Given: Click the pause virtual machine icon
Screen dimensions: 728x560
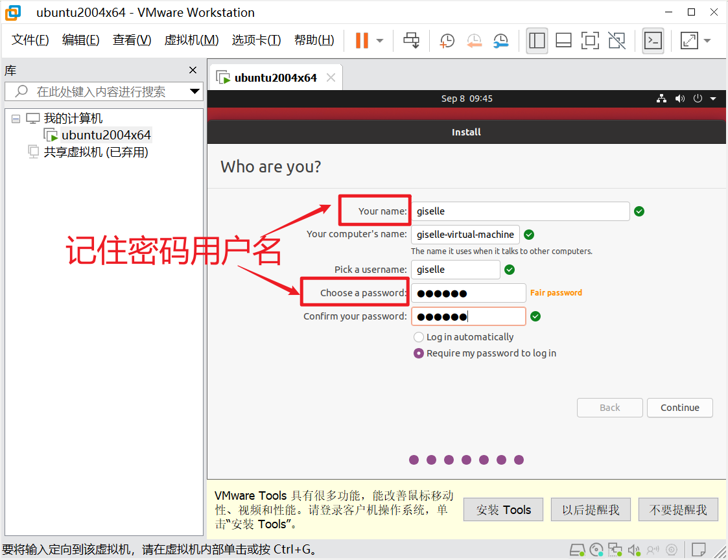Looking at the screenshot, I should coord(362,40).
